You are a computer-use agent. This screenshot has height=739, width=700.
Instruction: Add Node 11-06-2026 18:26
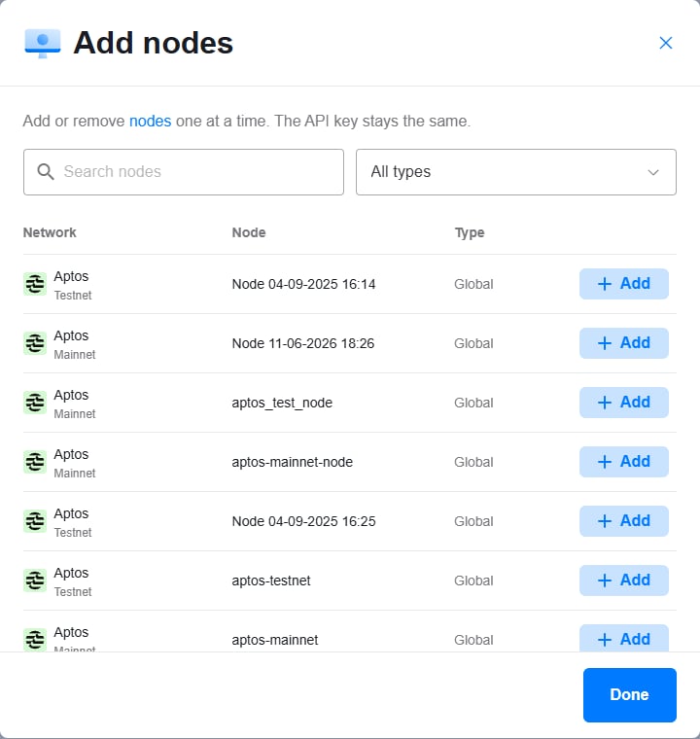point(623,343)
